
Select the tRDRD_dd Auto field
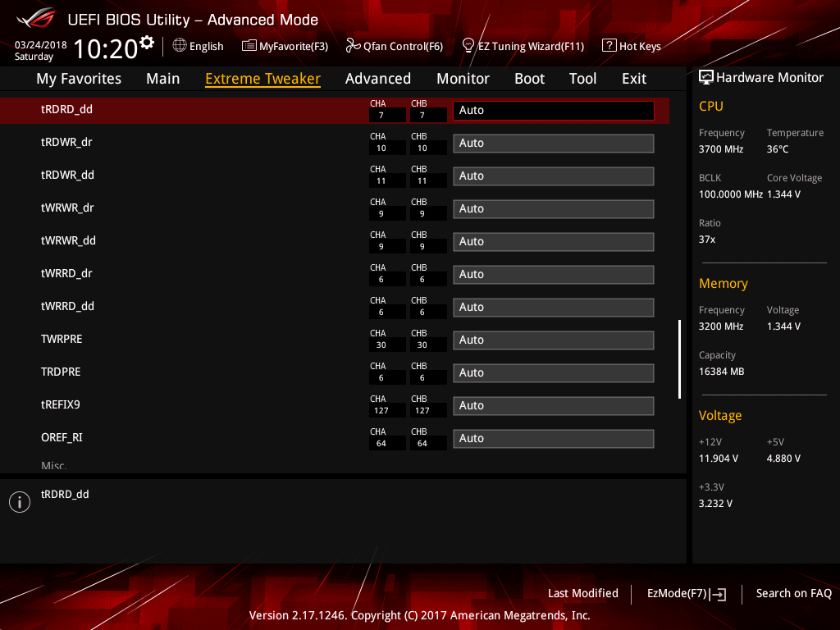click(x=554, y=111)
